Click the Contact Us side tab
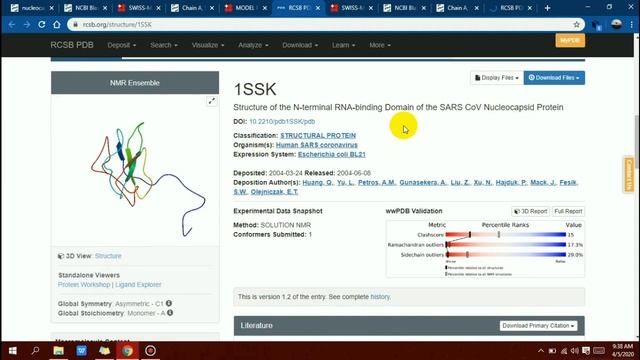The height and width of the screenshot is (360, 640). click(x=629, y=174)
